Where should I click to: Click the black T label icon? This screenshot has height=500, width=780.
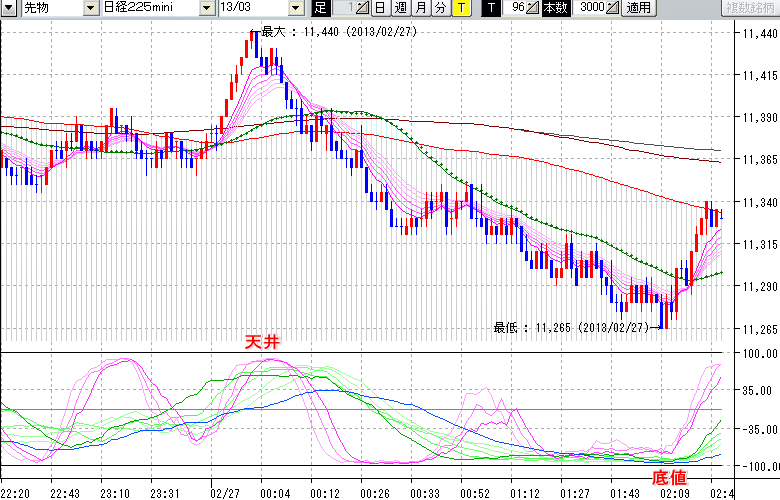pos(492,8)
